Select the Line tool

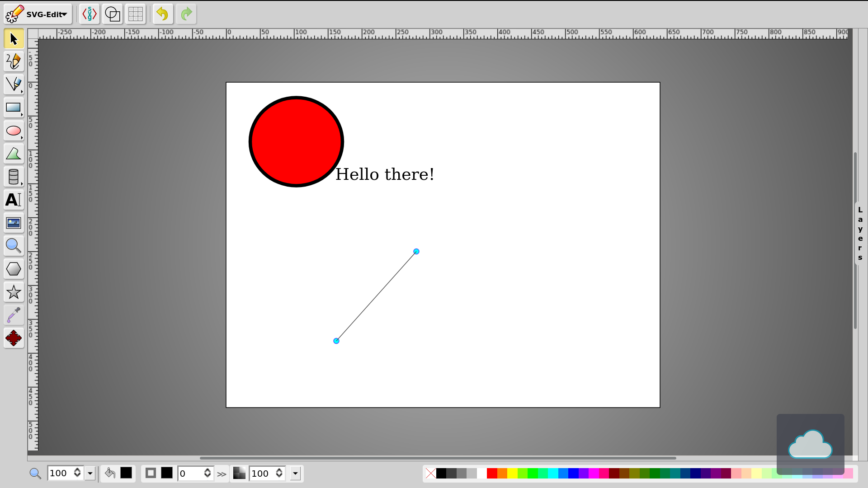14,84
